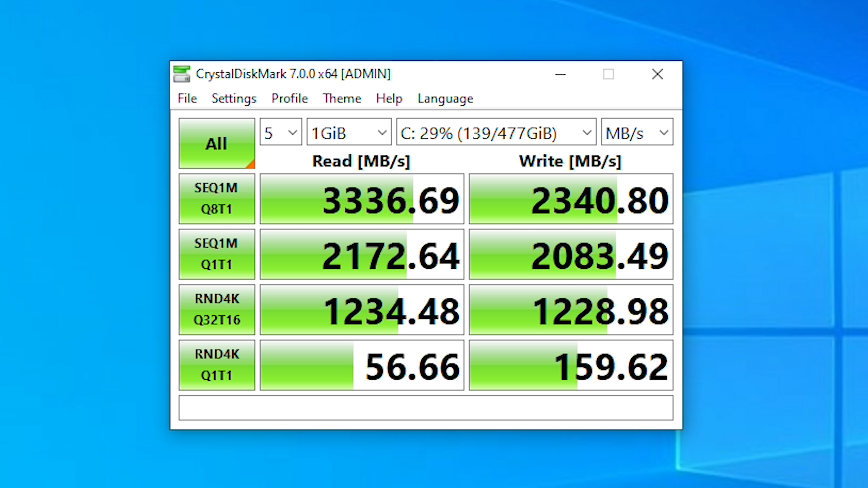The image size is (868, 488).
Task: Click the 2172.64 read result
Action: (x=362, y=254)
